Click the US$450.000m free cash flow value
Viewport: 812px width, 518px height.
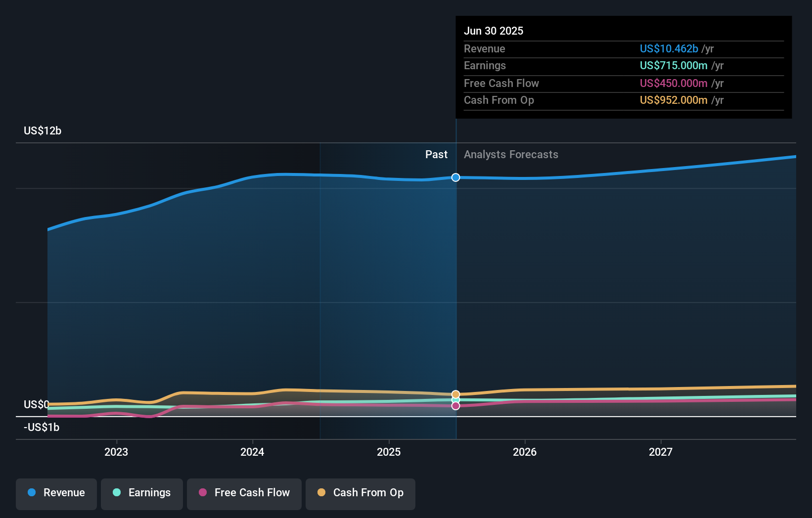point(674,83)
